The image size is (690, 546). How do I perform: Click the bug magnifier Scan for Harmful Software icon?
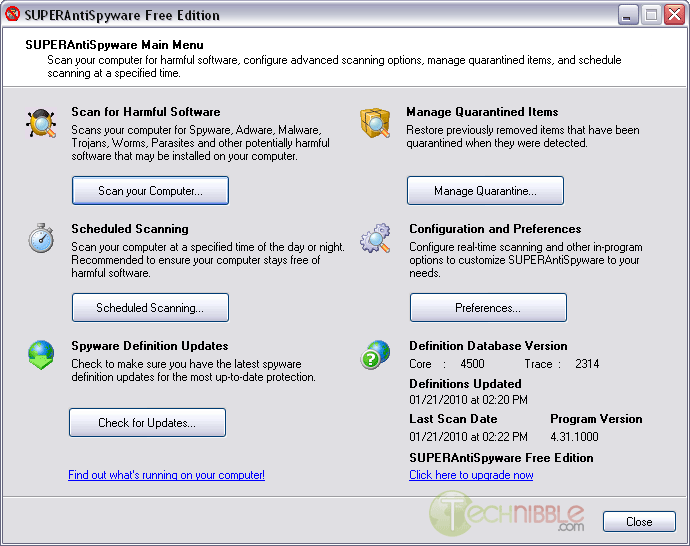(41, 123)
